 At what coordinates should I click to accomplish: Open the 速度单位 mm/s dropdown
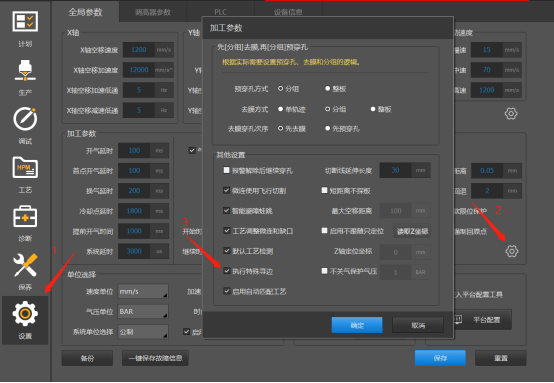pos(143,291)
